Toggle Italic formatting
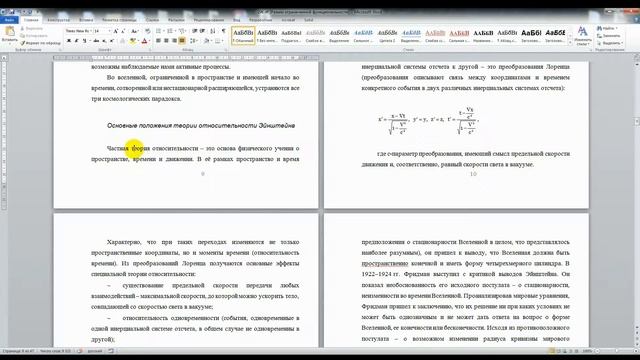 click(76, 41)
